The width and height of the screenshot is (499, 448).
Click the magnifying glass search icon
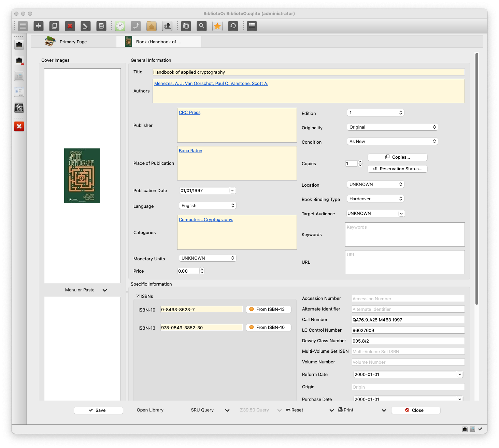(202, 26)
